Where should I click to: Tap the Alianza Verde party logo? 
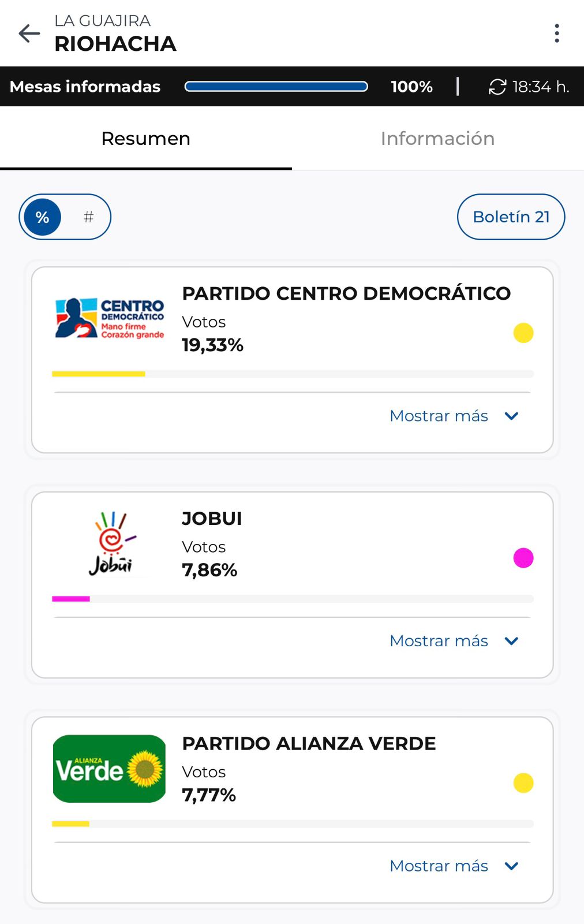[109, 769]
